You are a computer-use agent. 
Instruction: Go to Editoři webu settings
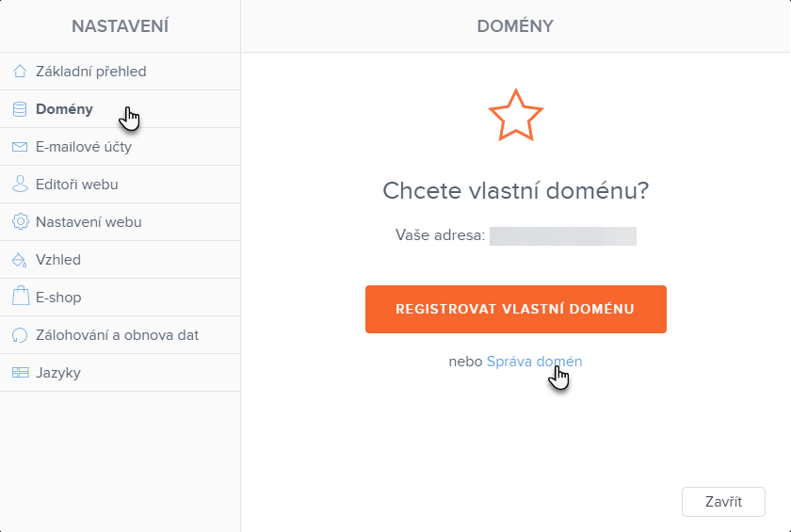click(77, 185)
